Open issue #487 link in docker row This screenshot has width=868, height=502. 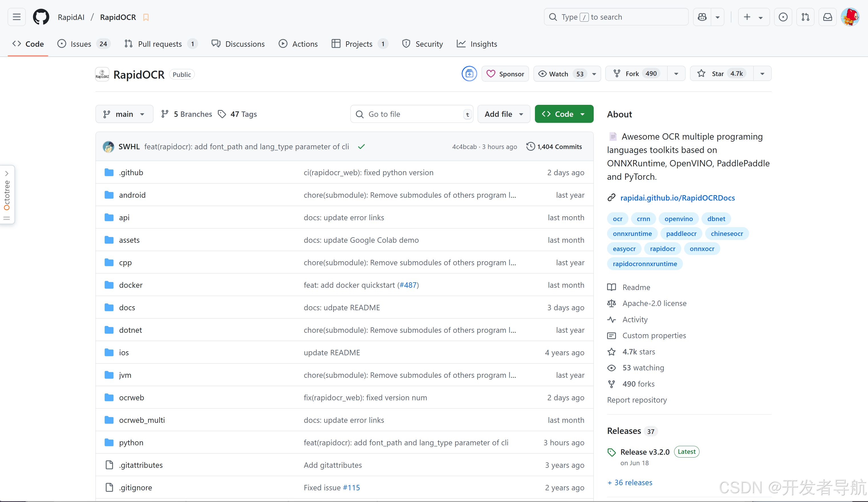(x=408, y=285)
